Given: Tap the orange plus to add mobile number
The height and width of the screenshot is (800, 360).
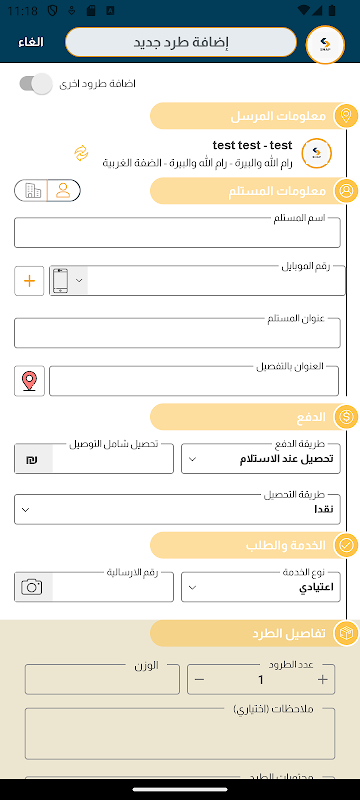Looking at the screenshot, I should [30, 281].
